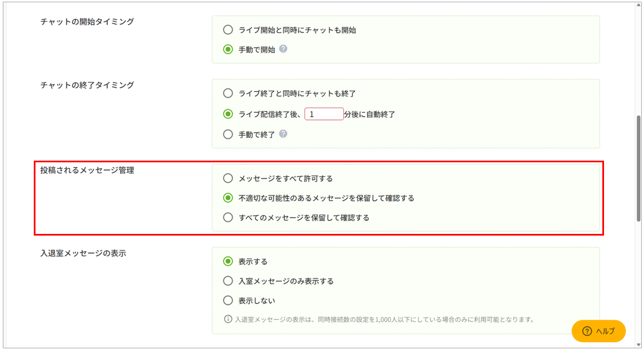The image size is (644, 350).
Task: Click help icon beside 手動で開始
Action: (283, 49)
